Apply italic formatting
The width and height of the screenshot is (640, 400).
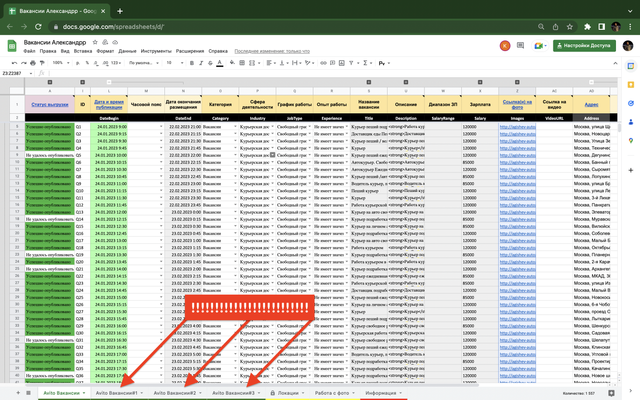[x=201, y=63]
